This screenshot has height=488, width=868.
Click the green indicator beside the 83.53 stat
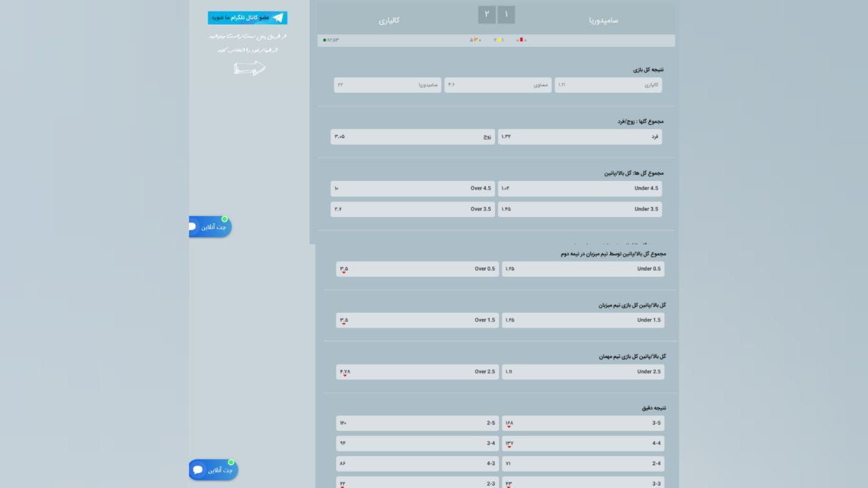coord(325,40)
